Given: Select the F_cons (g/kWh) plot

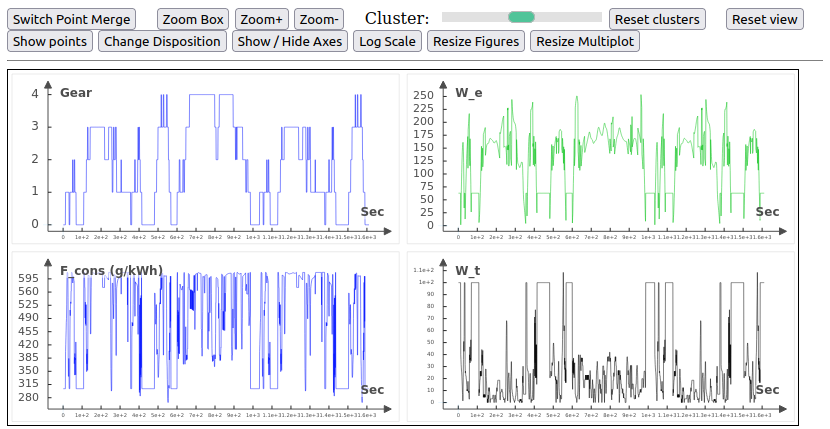Looking at the screenshot, I should click(205, 336).
